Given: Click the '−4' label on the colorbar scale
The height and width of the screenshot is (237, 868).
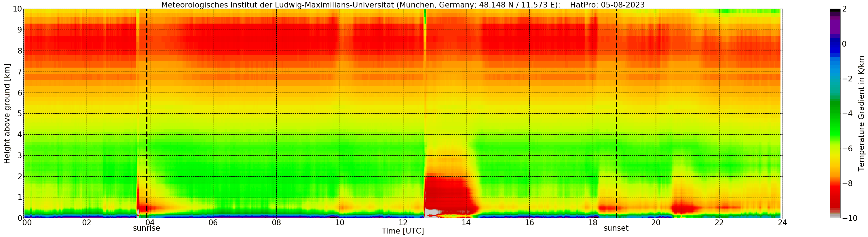Looking at the screenshot, I should pyautogui.click(x=847, y=113).
